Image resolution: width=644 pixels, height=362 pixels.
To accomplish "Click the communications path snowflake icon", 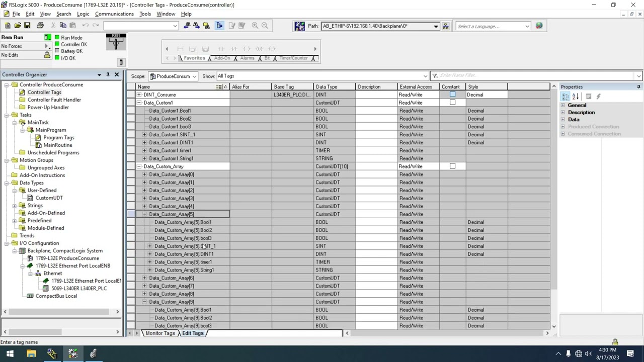I will tap(299, 26).
